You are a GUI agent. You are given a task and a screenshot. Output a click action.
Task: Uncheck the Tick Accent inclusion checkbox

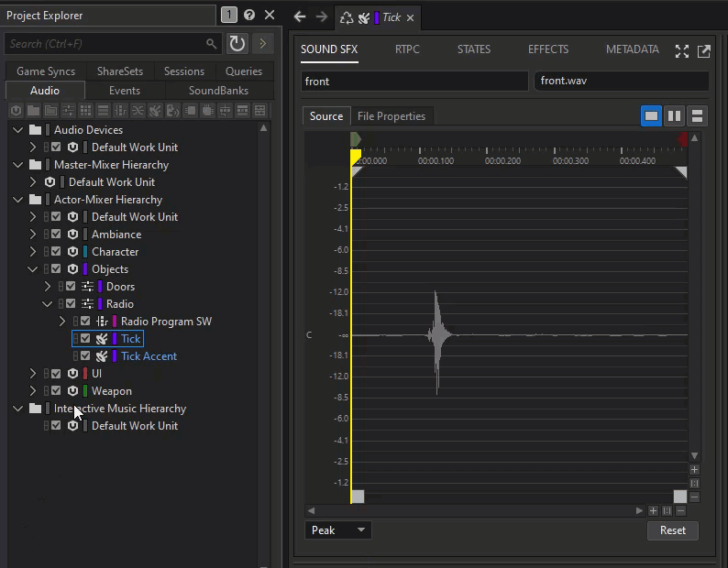tap(85, 356)
